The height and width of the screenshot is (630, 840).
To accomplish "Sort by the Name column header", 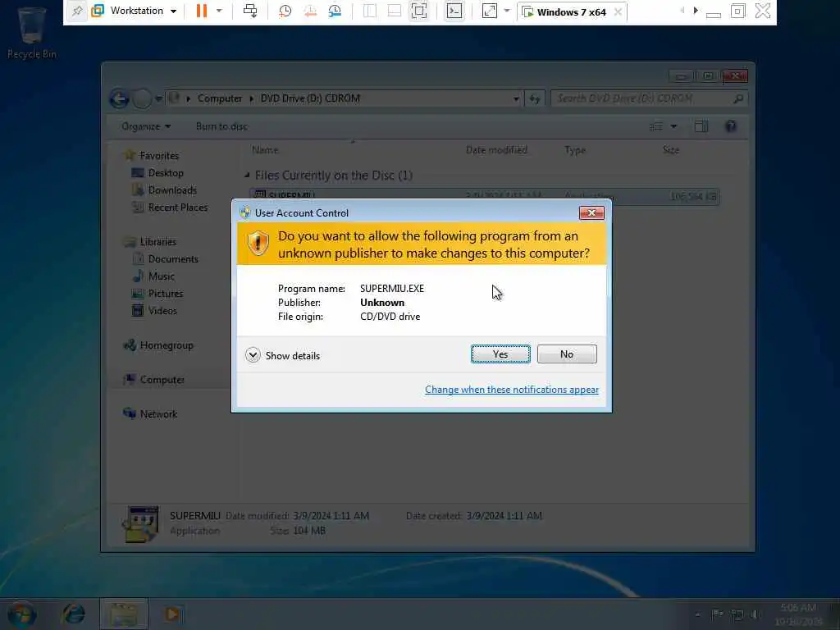I will (265, 150).
